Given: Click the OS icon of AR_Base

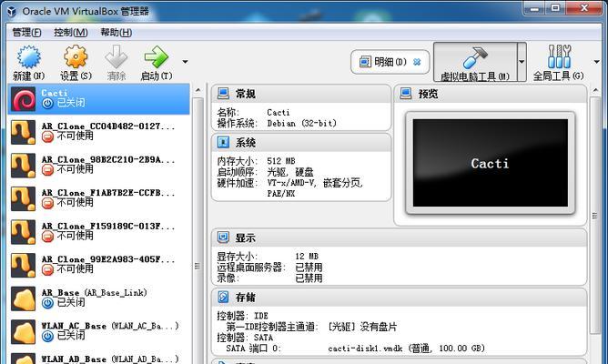Looking at the screenshot, I should click(24, 298).
